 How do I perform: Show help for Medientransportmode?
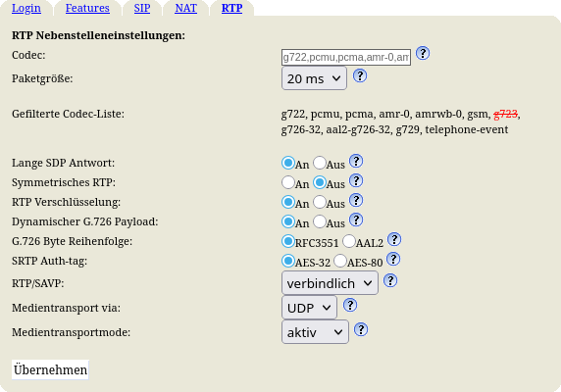(361, 329)
